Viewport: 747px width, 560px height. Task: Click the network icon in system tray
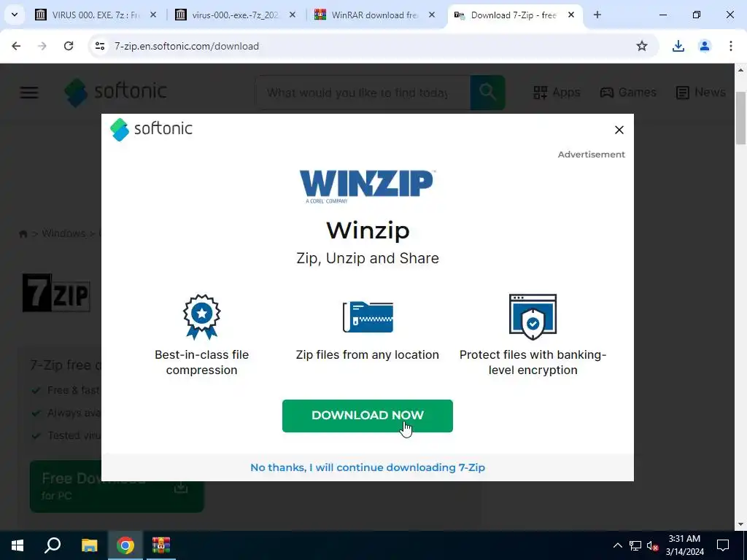coord(635,545)
